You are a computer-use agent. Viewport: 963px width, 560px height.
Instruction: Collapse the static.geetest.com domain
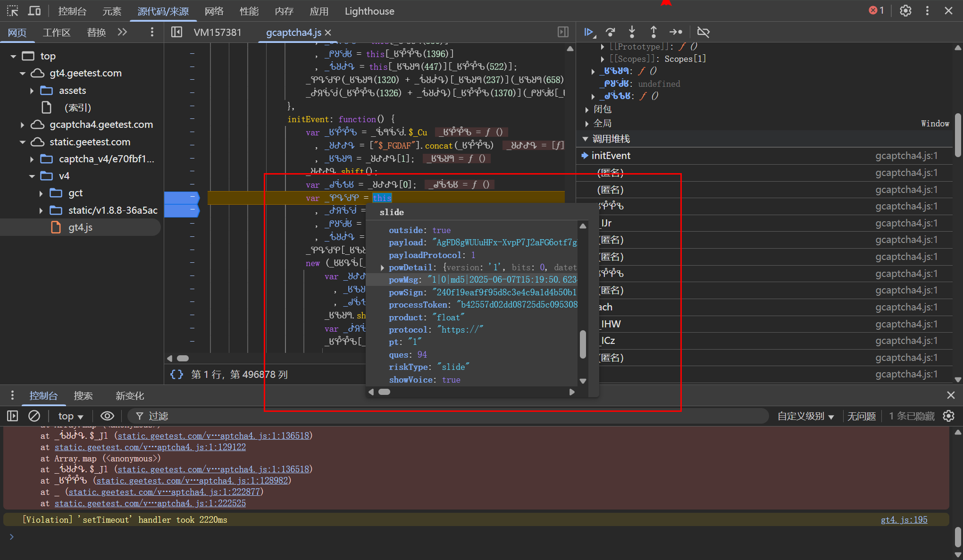(22, 142)
